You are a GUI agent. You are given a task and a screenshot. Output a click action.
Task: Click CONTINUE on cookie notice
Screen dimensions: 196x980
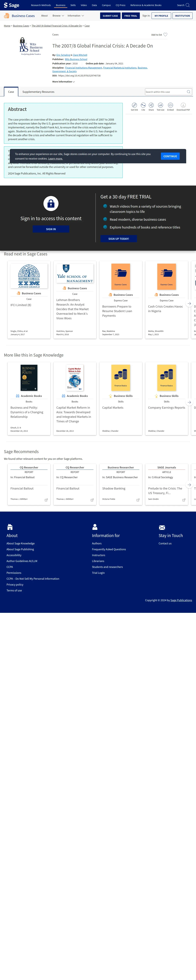coord(170,156)
